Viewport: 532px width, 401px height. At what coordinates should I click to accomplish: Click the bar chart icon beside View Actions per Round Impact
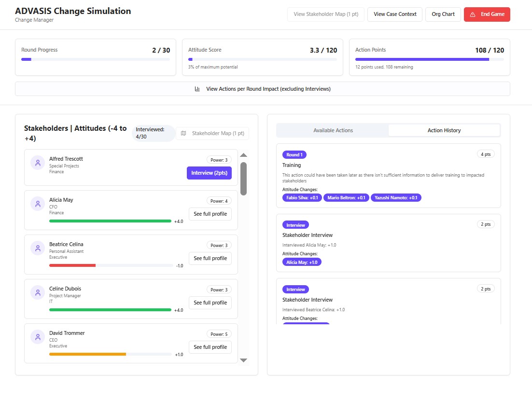pos(197,89)
